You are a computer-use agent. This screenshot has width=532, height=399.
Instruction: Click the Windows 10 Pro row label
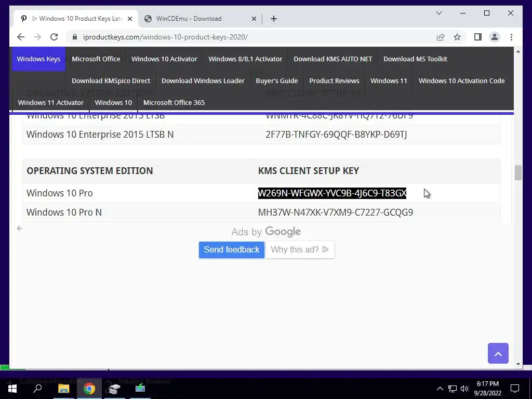pyautogui.click(x=59, y=193)
